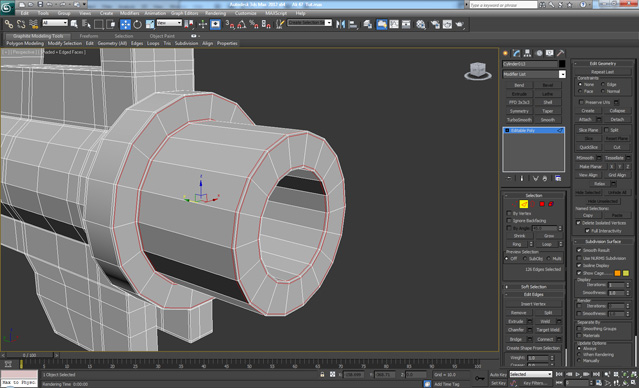Select Editable Poly in modifier stack
This screenshot has width=639, height=388.
[533, 130]
